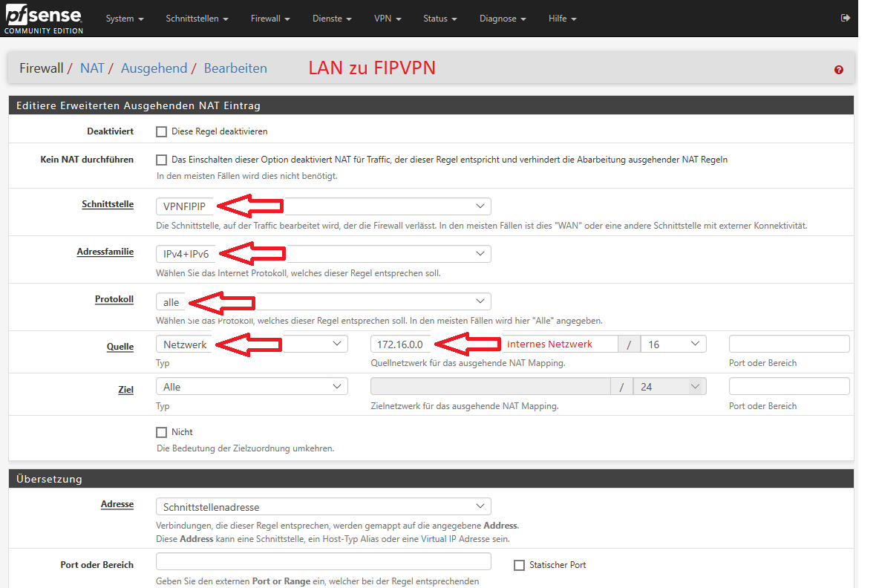
Task: Enable the 'Statischer Port' checkbox
Action: point(519,565)
